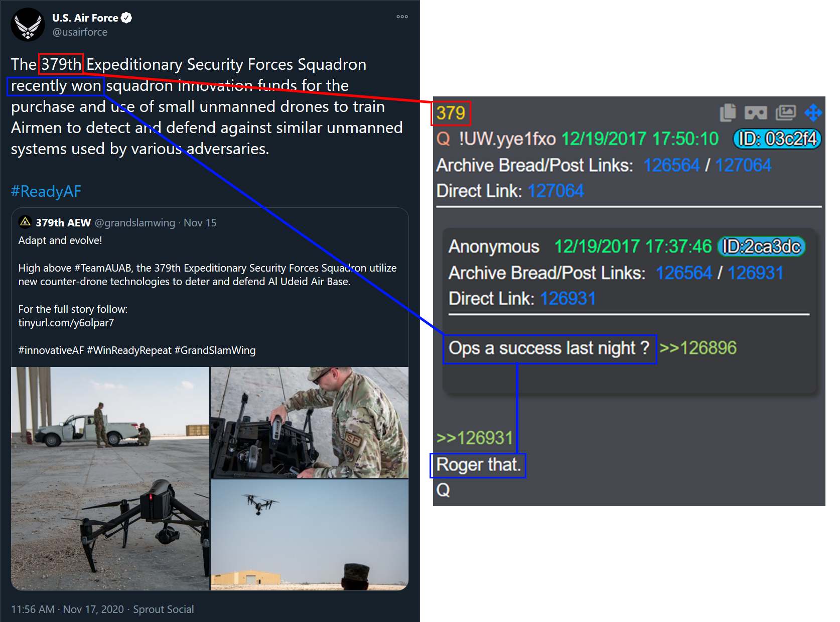The width and height of the screenshot is (840, 622).
Task: Open the drone on ground photo
Action: (110, 478)
